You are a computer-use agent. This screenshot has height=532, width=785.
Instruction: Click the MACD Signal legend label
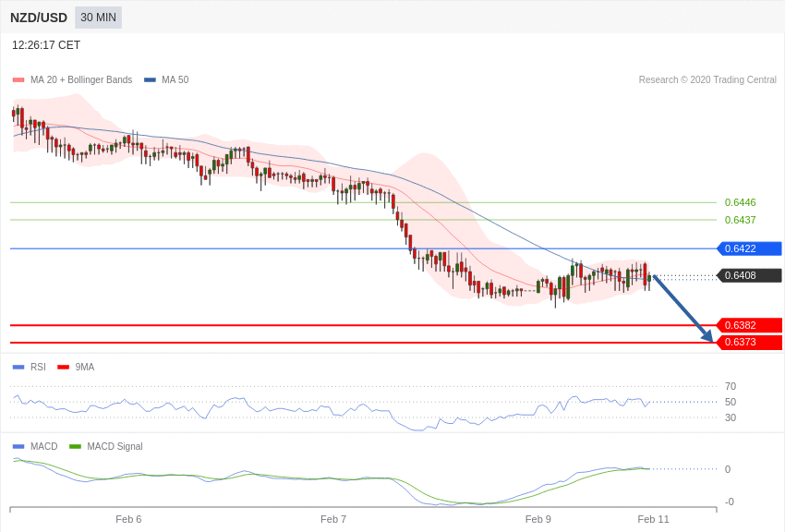[x=115, y=446]
